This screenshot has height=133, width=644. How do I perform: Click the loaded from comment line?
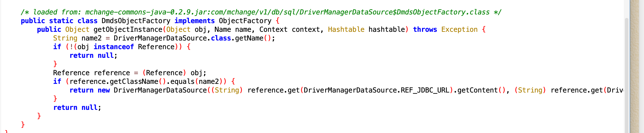tap(261, 12)
